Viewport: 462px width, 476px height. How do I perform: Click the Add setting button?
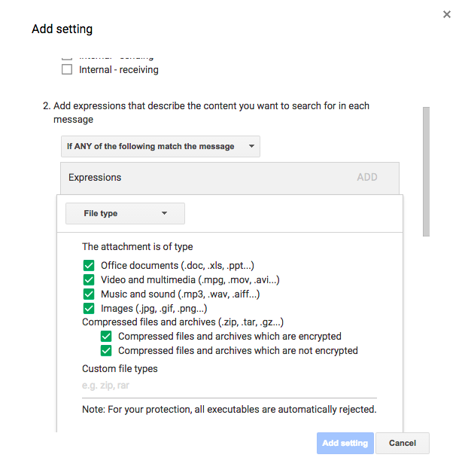click(x=345, y=443)
